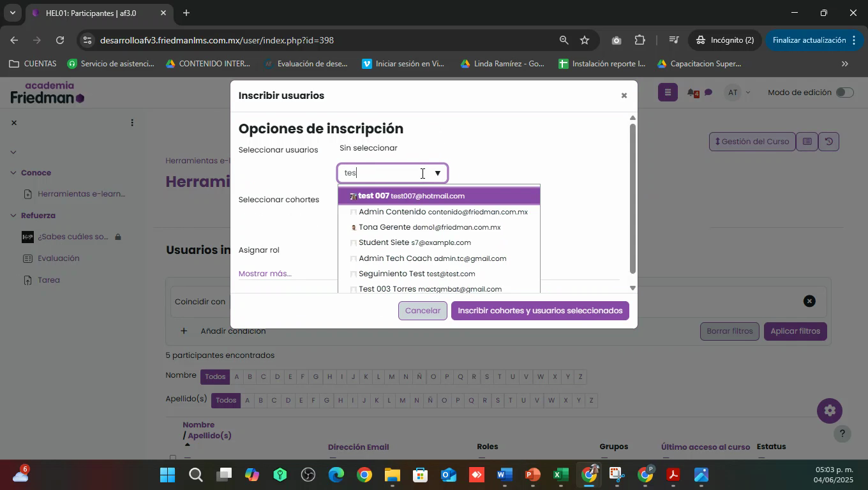
Task: Open the purple settings gear button
Action: 830,410
